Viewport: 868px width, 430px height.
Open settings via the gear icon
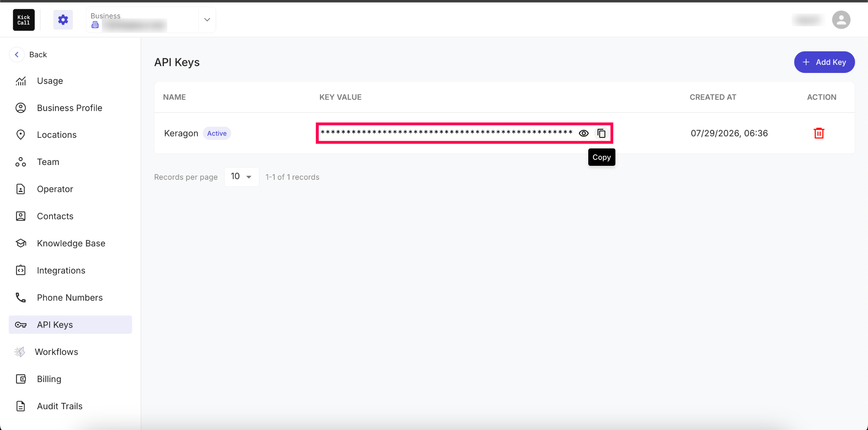63,20
